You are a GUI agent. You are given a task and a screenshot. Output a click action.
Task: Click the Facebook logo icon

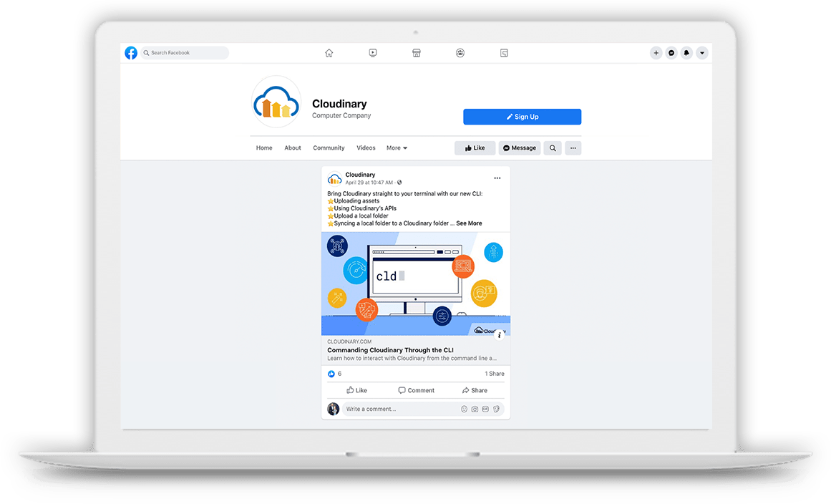(131, 53)
